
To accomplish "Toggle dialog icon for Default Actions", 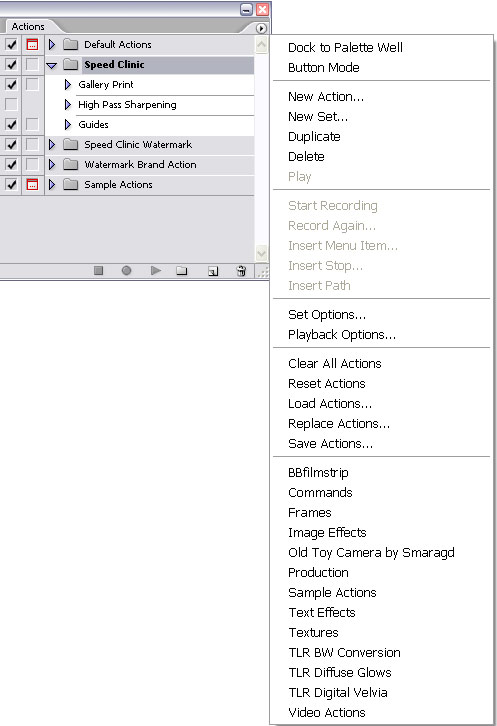I will (32, 45).
